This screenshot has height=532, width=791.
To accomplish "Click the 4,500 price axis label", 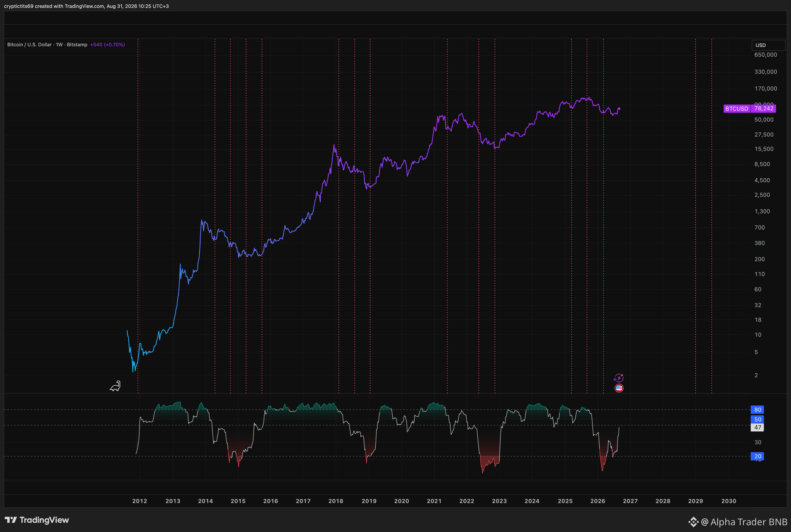I will pyautogui.click(x=762, y=180).
